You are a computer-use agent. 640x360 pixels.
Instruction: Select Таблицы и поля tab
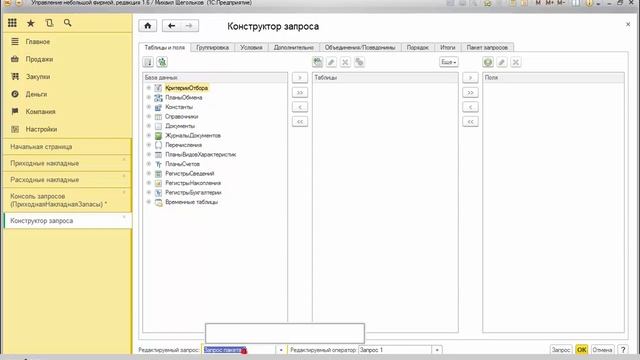tap(164, 47)
